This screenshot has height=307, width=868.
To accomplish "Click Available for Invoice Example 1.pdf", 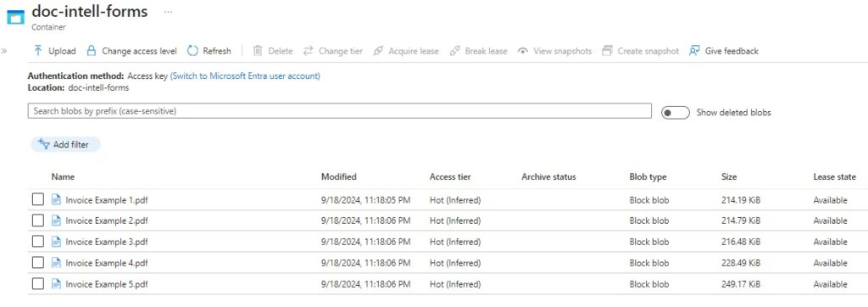I will click(830, 200).
